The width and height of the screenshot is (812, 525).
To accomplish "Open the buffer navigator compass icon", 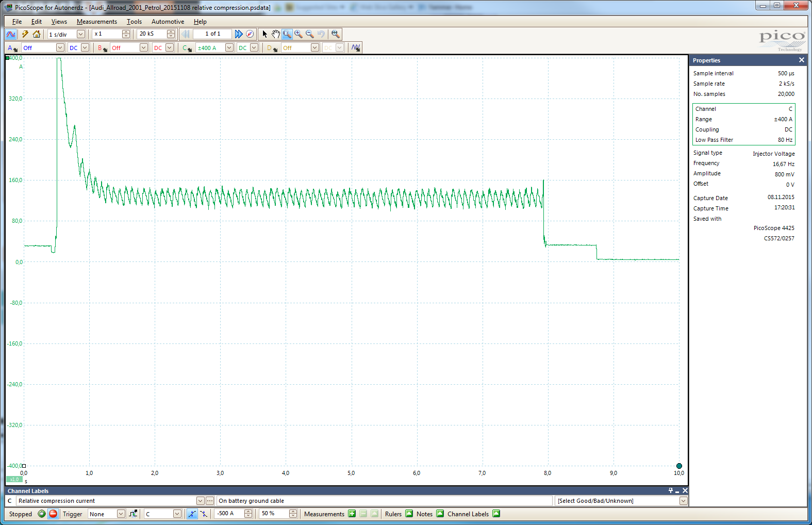I will point(250,34).
